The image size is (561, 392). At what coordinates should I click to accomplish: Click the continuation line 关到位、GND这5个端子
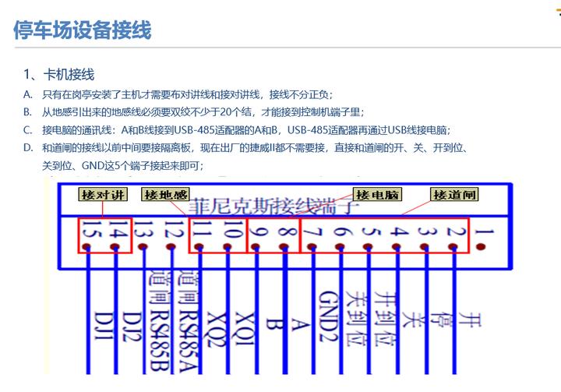(123, 165)
